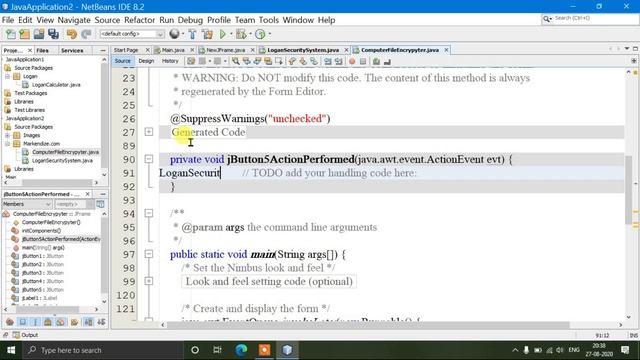The height and width of the screenshot is (360, 640).
Task: Click the Build Project hammer icon
Action: (x=192, y=34)
